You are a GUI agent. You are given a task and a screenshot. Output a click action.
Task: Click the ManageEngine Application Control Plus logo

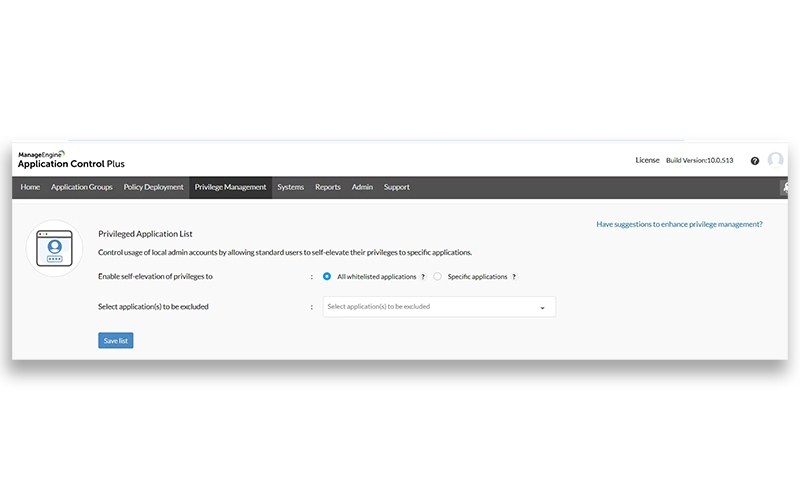click(71, 160)
